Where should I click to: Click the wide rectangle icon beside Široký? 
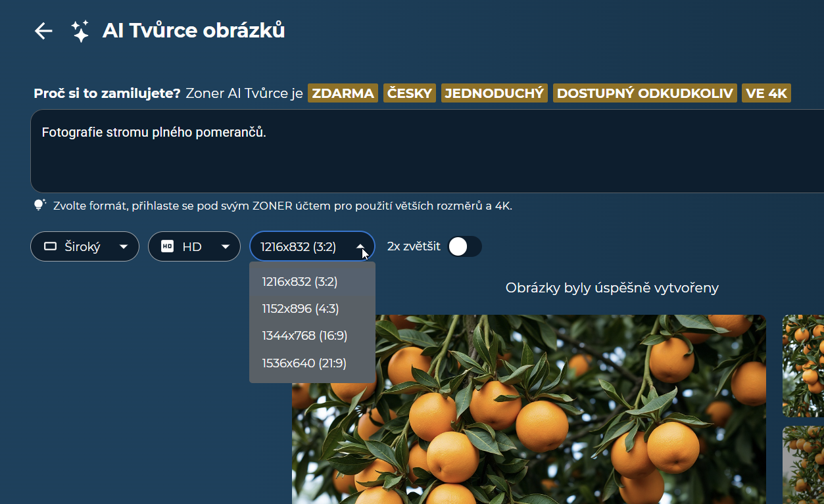(x=51, y=247)
